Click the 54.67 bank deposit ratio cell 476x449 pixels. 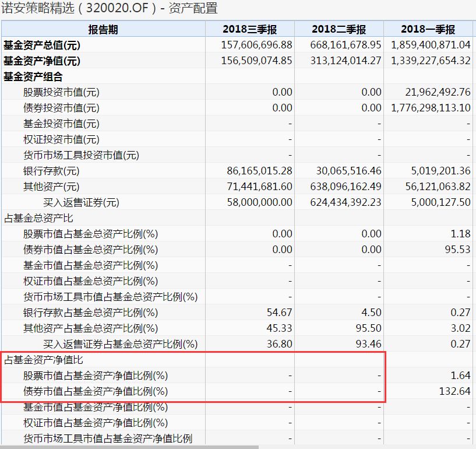[x=279, y=313]
